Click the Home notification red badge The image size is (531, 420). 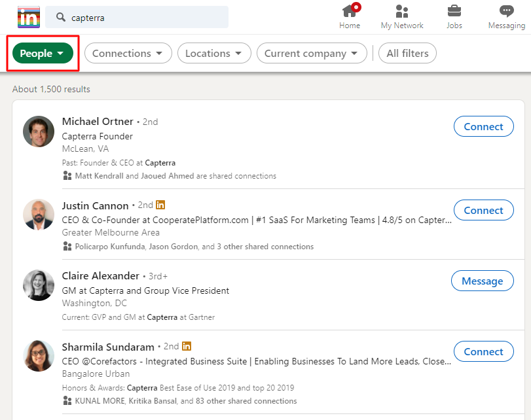pos(356,7)
